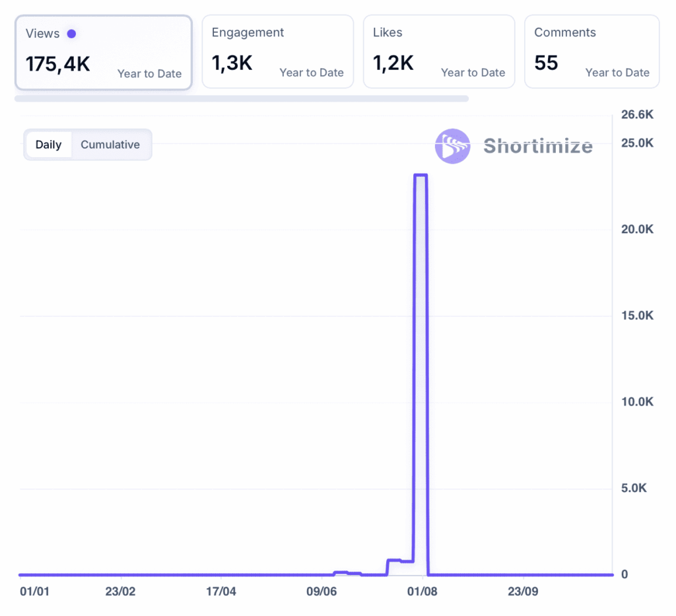Click the 175,4K views total value
This screenshot has width=676, height=616.
tap(58, 64)
